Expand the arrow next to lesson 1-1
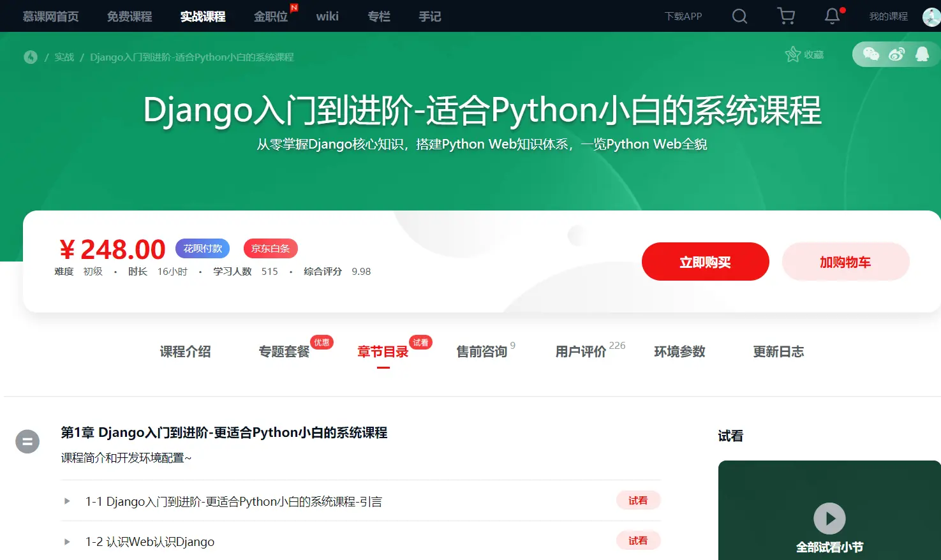This screenshot has height=560, width=941. pyautogui.click(x=67, y=501)
